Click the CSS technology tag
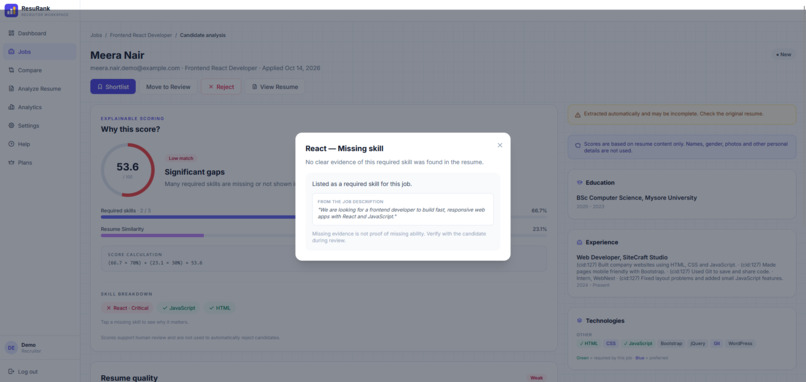 click(x=611, y=343)
